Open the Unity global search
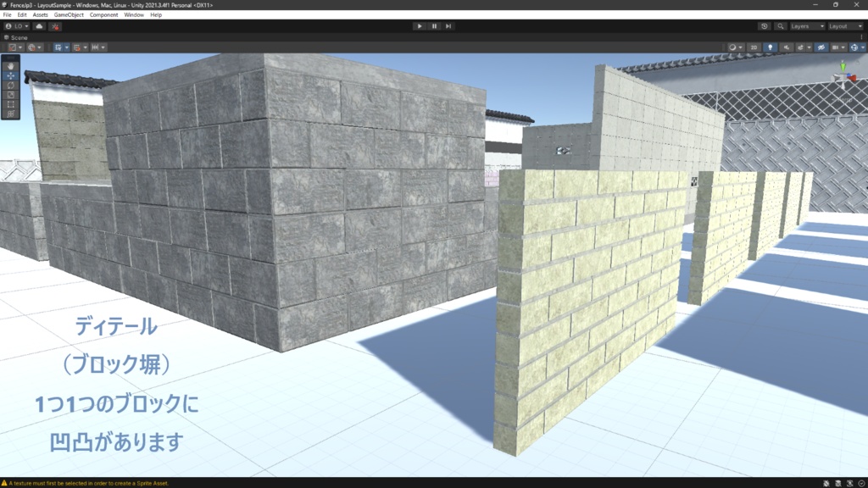868x488 pixels. [x=781, y=26]
